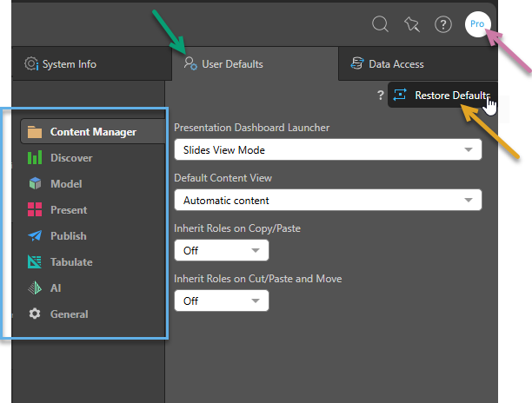The image size is (532, 403).
Task: Click the AI icon in sidebar
Action: pyautogui.click(x=35, y=288)
